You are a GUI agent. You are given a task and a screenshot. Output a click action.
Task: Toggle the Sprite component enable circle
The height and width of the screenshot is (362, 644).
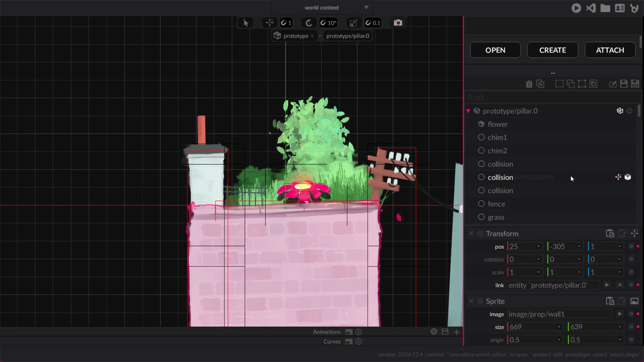tap(480, 301)
